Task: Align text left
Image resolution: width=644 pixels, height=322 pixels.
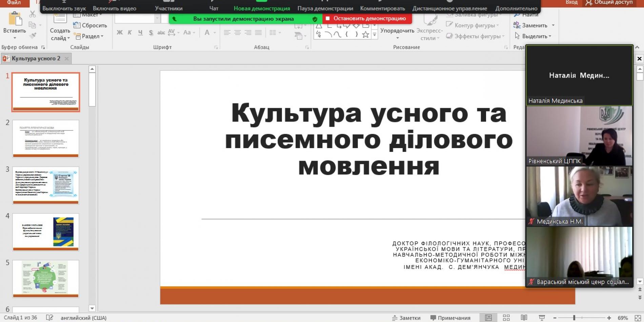Action: tap(227, 33)
